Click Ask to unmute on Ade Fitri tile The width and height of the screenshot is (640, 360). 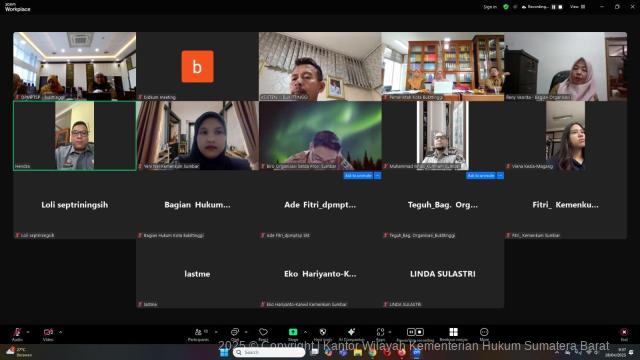coord(358,176)
